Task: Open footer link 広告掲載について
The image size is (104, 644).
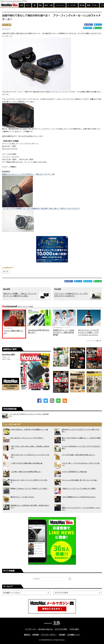Action: tap(74, 635)
